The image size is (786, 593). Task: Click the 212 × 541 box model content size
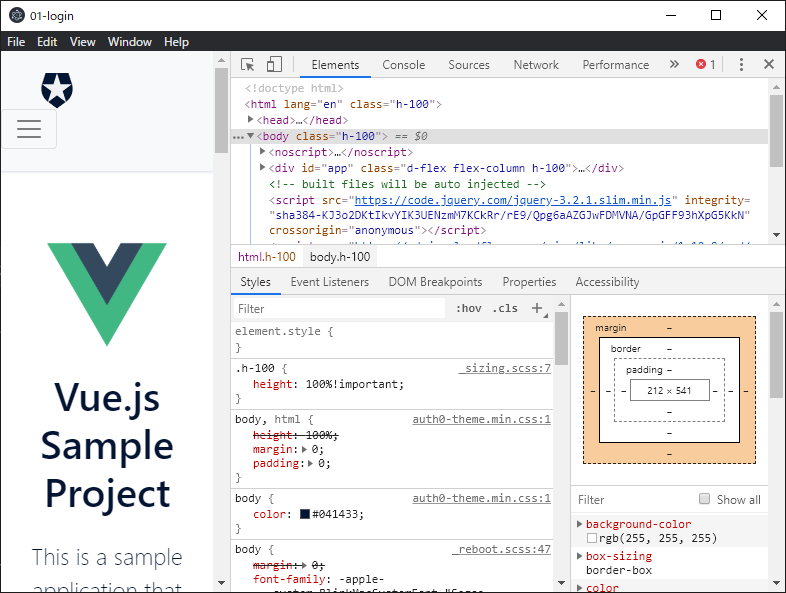pos(669,390)
